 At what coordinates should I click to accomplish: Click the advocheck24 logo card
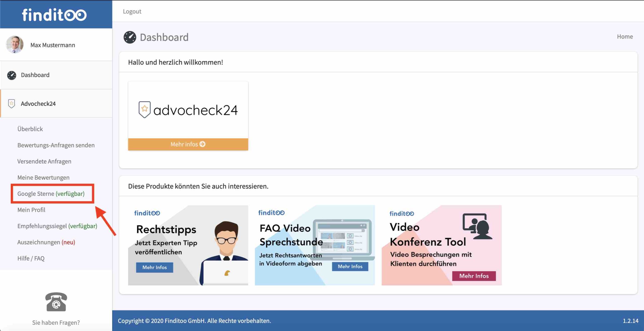coord(188,110)
